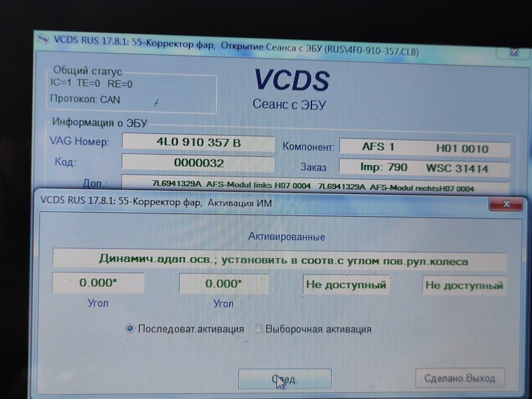The width and height of the screenshot is (532, 399).
Task: Click the large VCDS logo text
Action: click(292, 80)
